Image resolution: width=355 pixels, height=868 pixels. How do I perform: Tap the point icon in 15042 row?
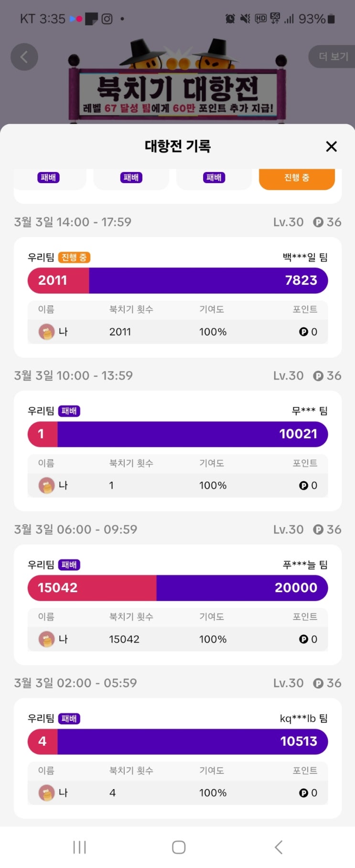(303, 640)
